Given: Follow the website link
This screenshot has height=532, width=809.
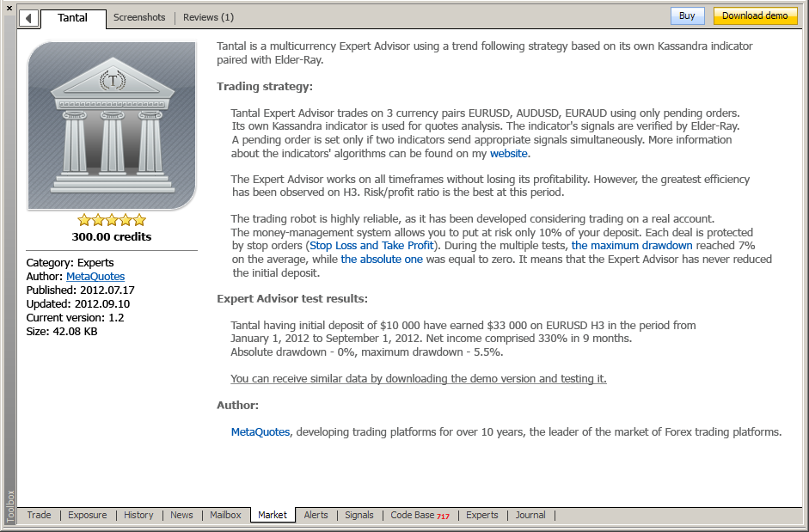Looking at the screenshot, I should [509, 153].
